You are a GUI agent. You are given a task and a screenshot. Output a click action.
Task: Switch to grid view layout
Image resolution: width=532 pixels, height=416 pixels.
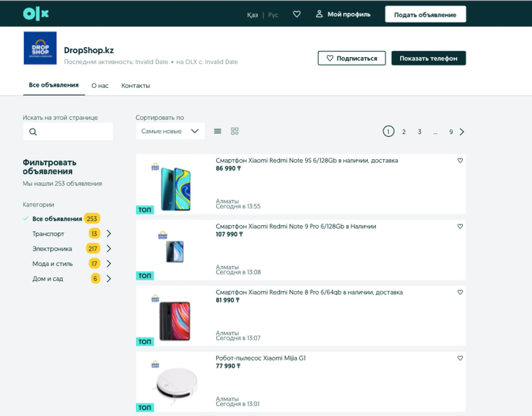click(235, 131)
